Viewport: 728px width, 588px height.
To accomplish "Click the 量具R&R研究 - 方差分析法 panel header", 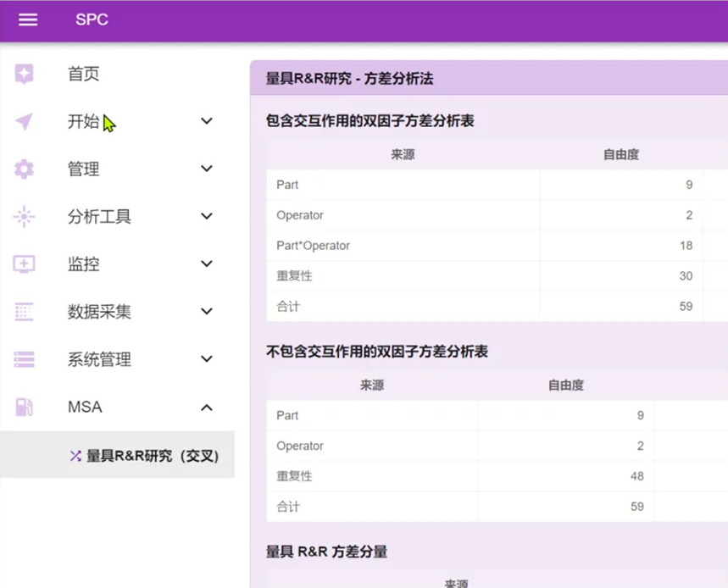I will tap(489, 78).
